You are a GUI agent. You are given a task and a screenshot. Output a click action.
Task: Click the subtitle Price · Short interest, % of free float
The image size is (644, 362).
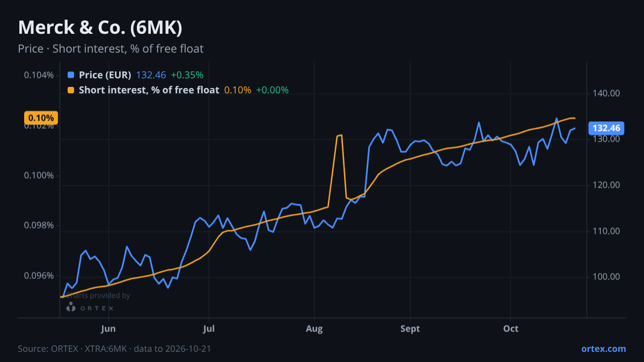[x=111, y=49]
